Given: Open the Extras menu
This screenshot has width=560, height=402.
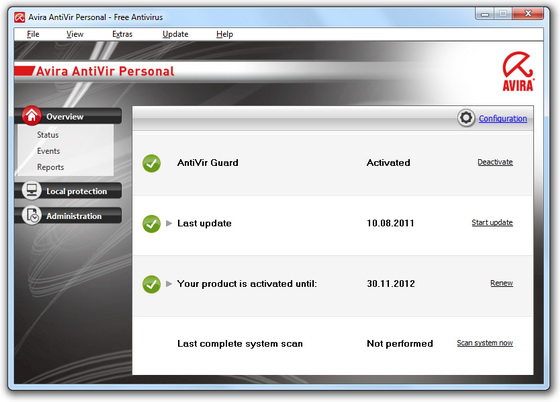Looking at the screenshot, I should [122, 34].
